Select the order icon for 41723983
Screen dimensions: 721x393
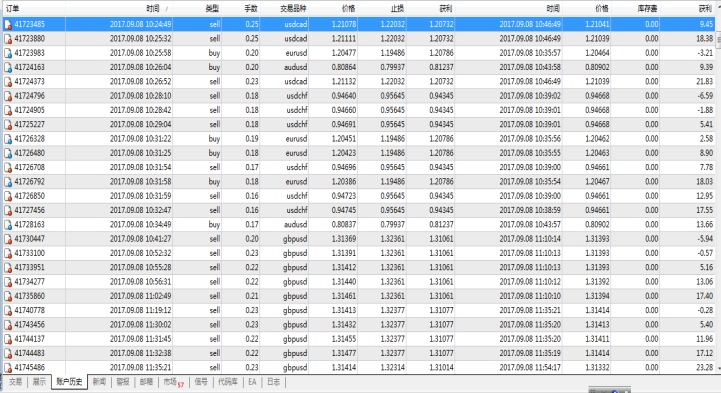point(8,53)
